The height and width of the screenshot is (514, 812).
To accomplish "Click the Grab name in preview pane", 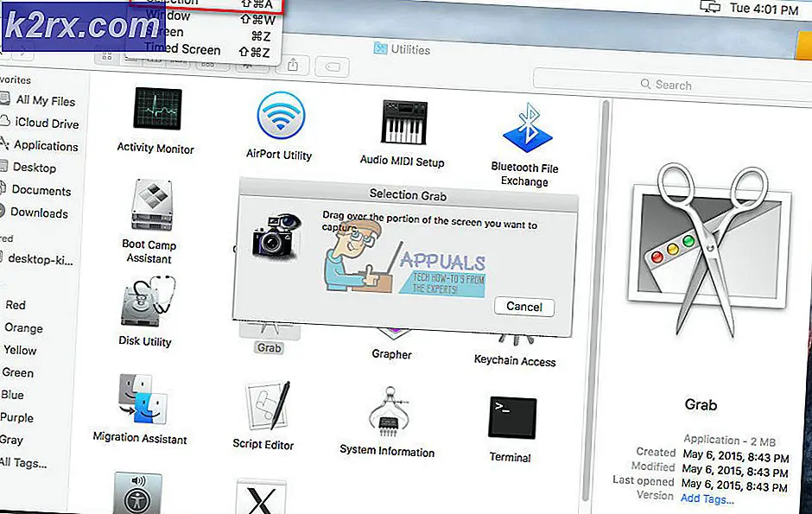I will (x=701, y=404).
